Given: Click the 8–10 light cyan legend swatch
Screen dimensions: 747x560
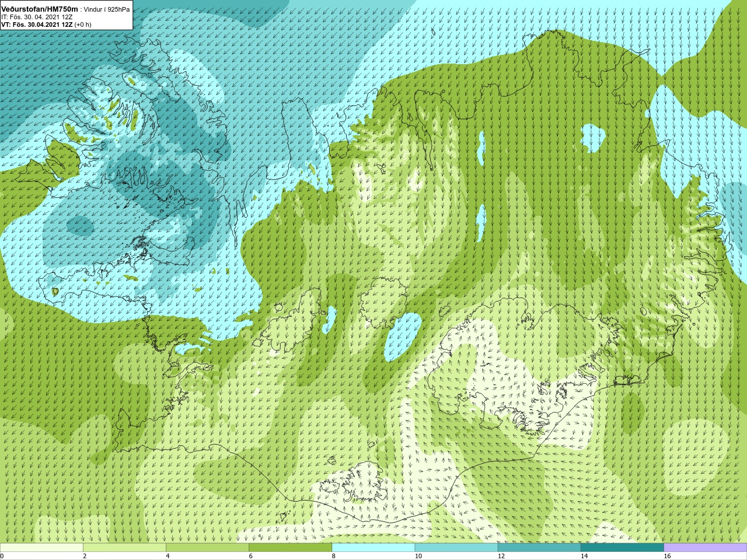Looking at the screenshot, I should (373, 548).
